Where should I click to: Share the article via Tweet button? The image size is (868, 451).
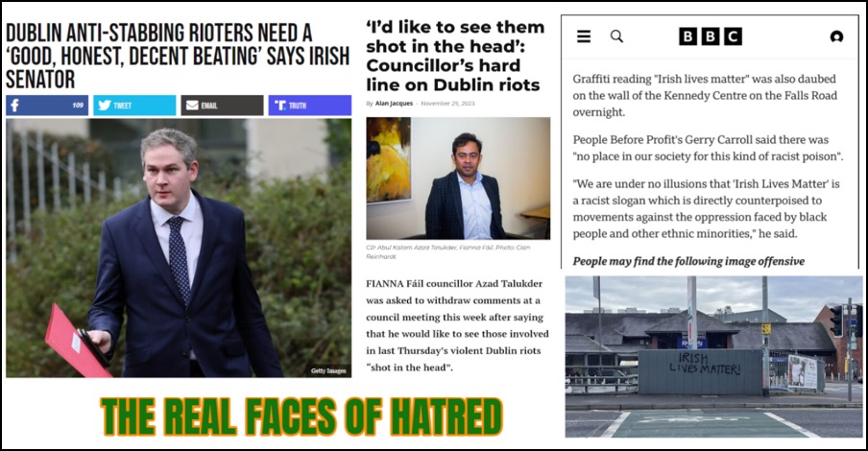(x=134, y=106)
